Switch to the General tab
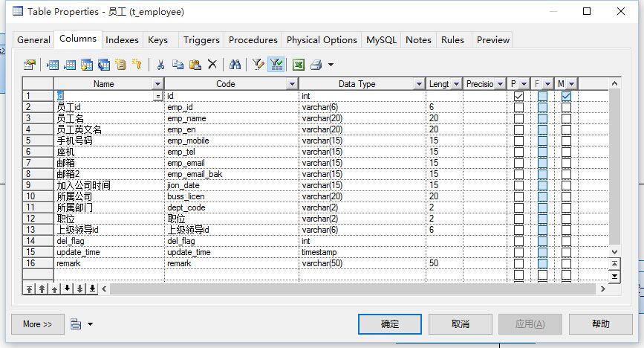Image resolution: width=644 pixels, height=348 pixels. (33, 40)
